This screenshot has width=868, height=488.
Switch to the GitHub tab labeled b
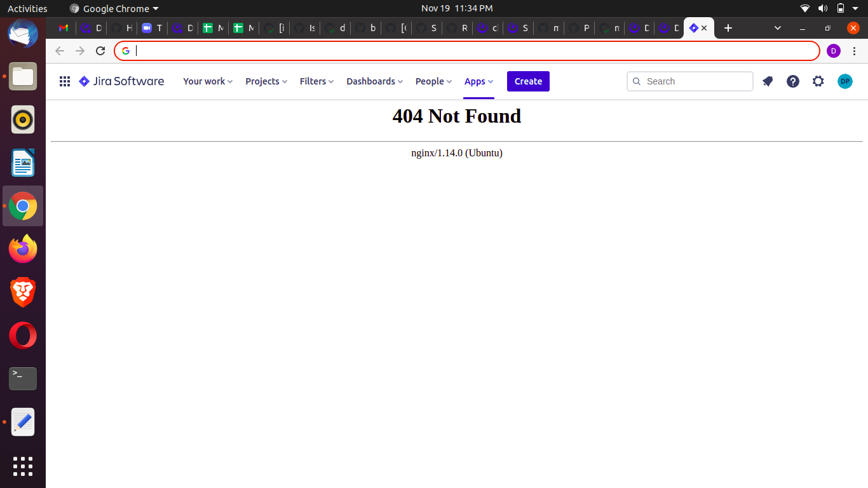pos(366,28)
